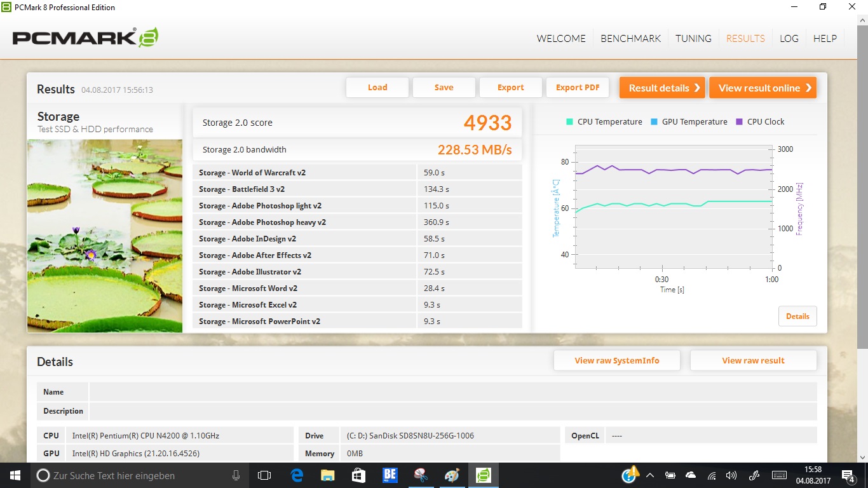868x488 pixels.
Task: Click the Load button
Action: pos(377,88)
